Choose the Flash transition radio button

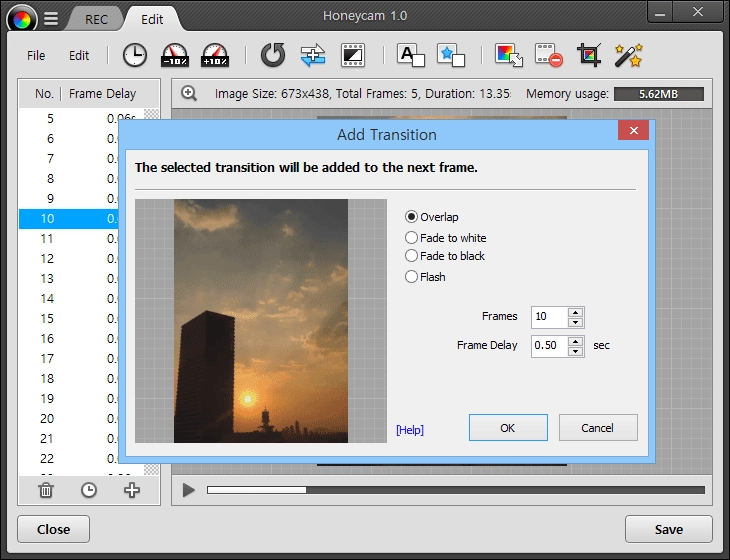click(x=425, y=277)
